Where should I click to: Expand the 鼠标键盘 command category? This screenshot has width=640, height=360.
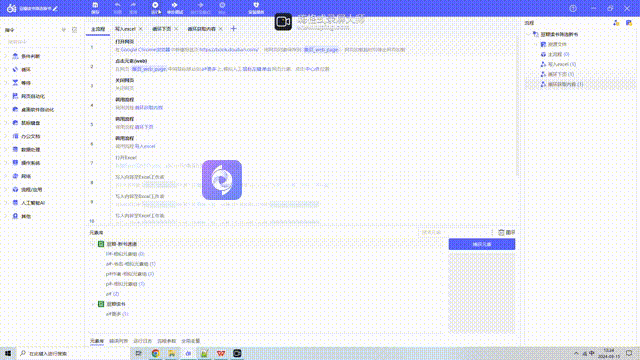tap(6, 123)
